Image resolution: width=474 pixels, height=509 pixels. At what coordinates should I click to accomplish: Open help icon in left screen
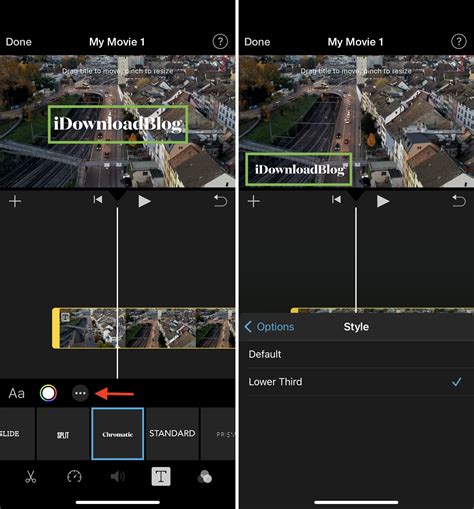220,42
